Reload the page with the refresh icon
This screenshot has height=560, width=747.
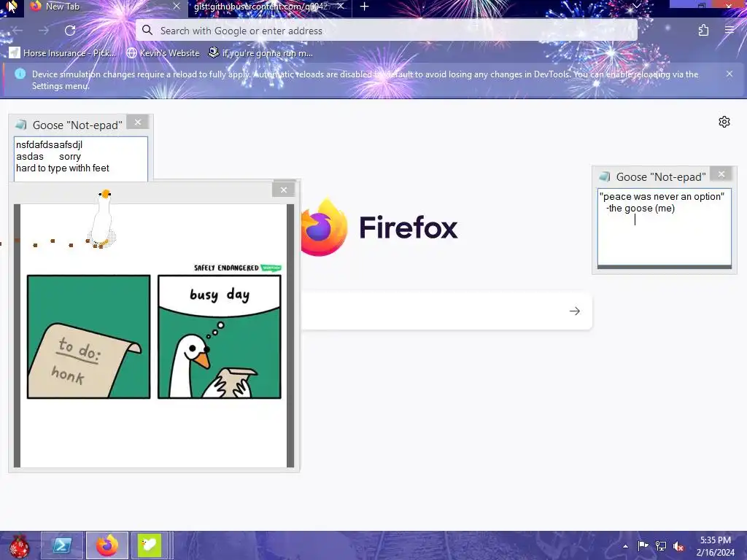click(x=70, y=31)
